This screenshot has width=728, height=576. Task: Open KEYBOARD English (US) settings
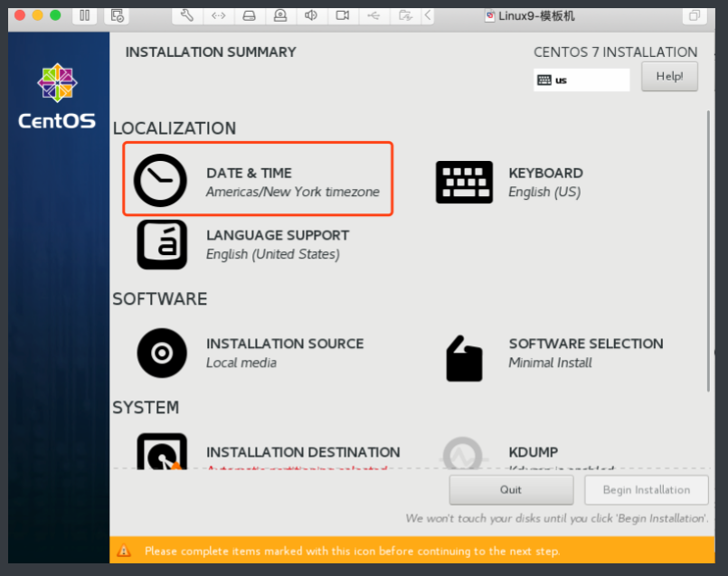(545, 182)
